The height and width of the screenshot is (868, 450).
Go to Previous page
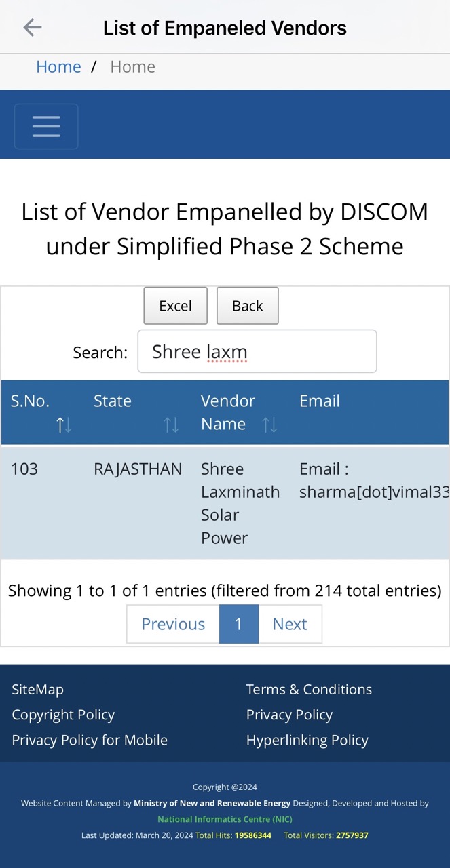tap(173, 624)
